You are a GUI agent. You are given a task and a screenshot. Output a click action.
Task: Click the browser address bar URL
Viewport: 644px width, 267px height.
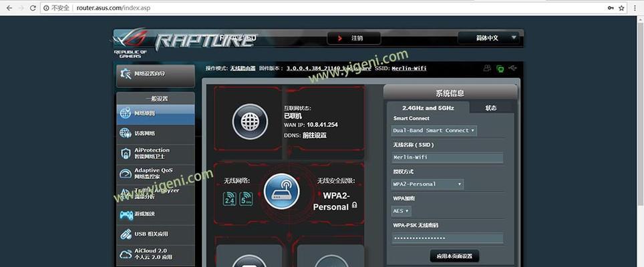[x=114, y=8]
